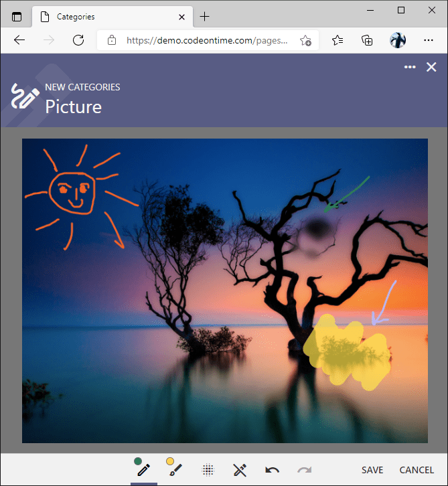Select the eraser tool in the toolbar
448x486 pixels.
[240, 470]
